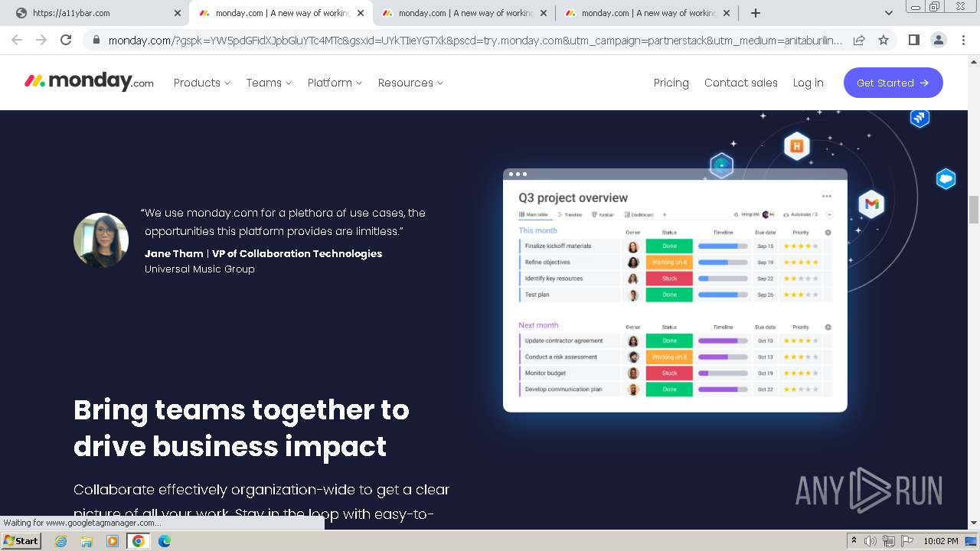This screenshot has width=980, height=551.
Task: Click the Log in link
Action: 808,83
